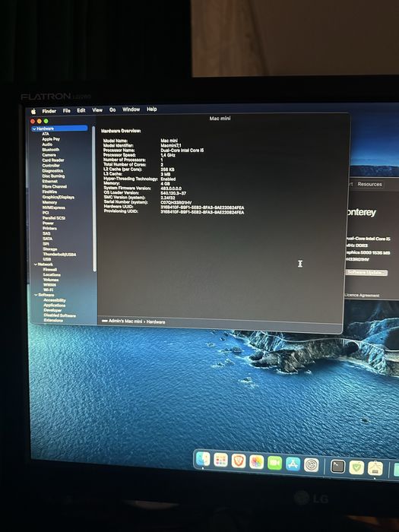Select PCI in the sidebar

(x=46, y=213)
